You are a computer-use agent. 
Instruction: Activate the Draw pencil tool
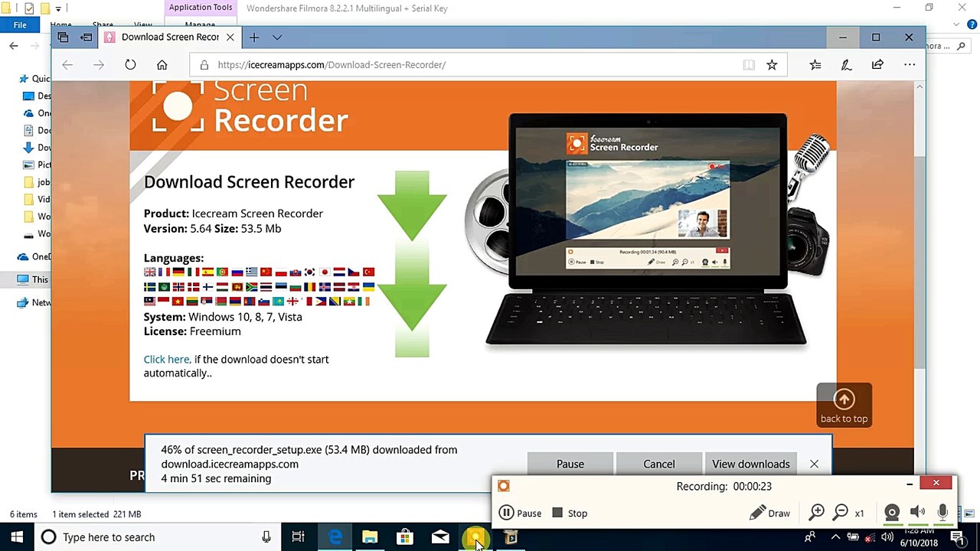pos(769,514)
